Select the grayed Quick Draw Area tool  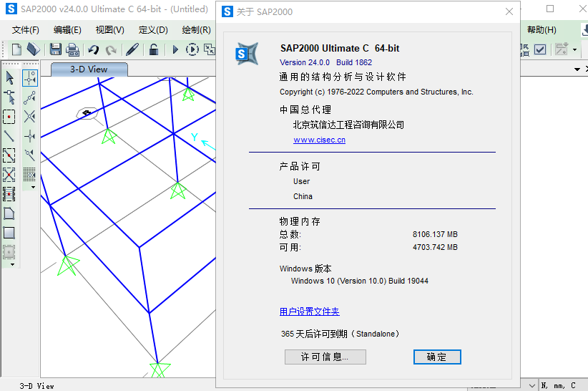(9, 252)
